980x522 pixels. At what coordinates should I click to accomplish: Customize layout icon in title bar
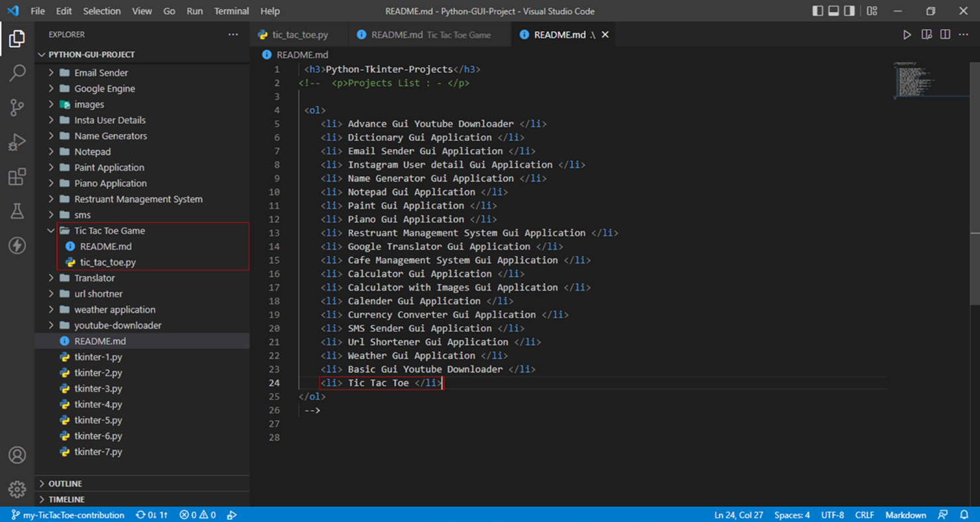pos(872,11)
